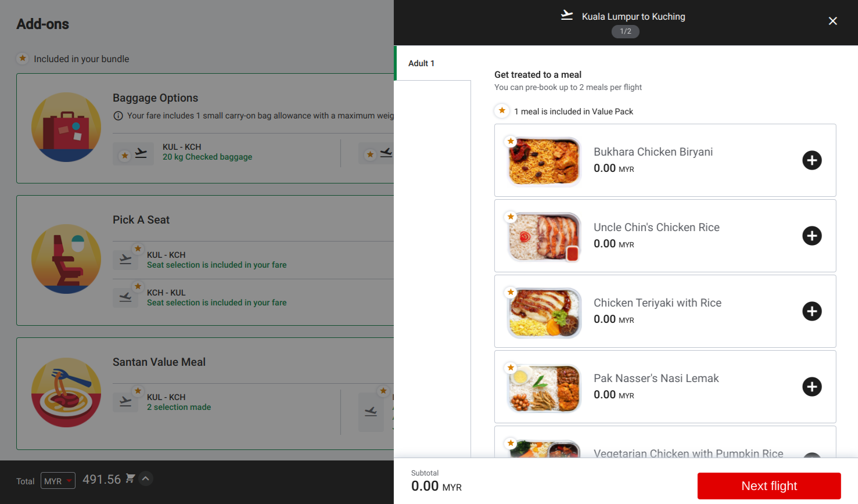This screenshot has width=858, height=504.
Task: Add Bukhara Chicken Biryani meal
Action: click(x=812, y=160)
